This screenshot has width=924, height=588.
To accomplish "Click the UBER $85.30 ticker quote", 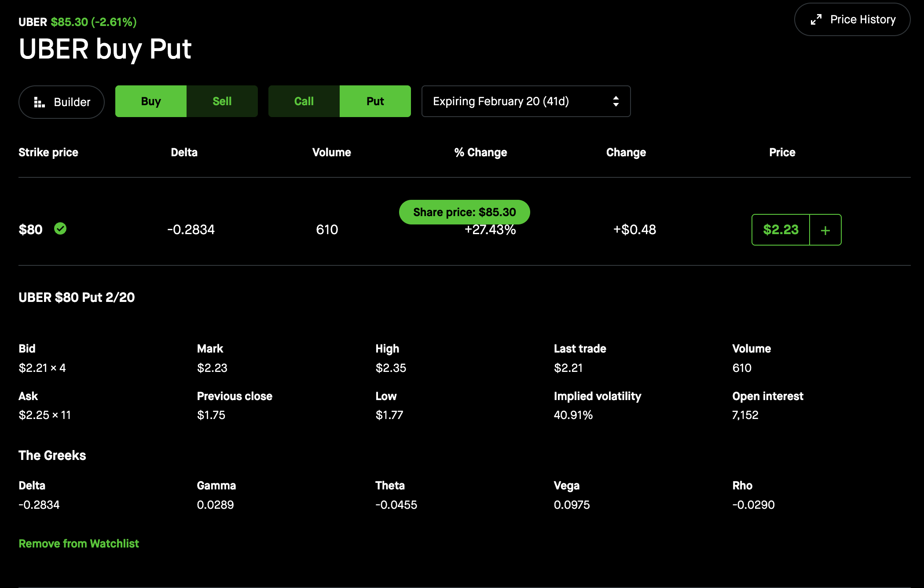I will point(77,22).
